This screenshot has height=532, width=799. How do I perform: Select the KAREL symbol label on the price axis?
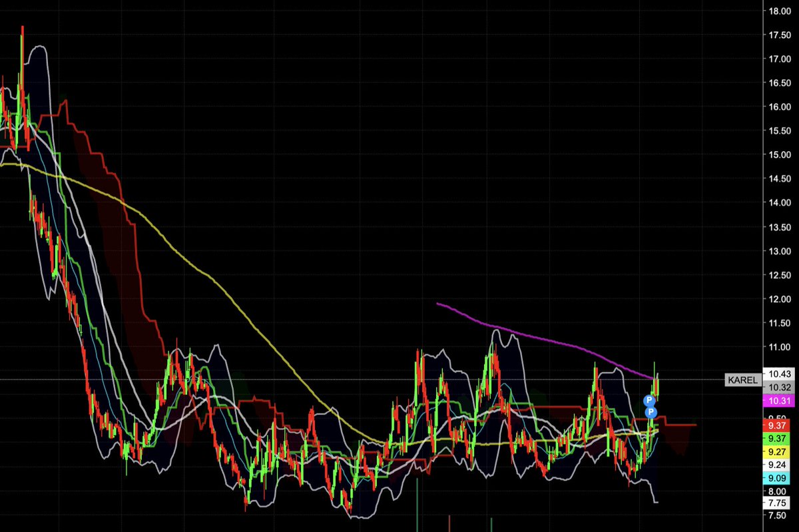(742, 380)
